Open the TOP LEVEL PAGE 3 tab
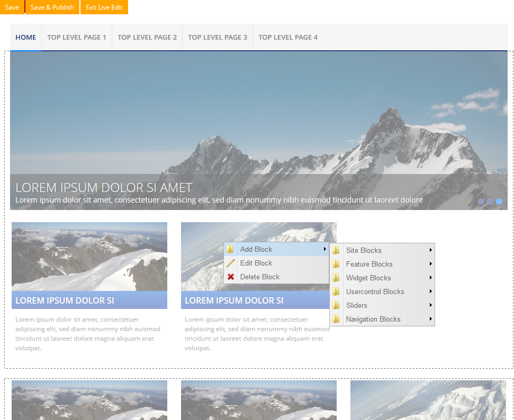514x420 pixels. coord(218,38)
